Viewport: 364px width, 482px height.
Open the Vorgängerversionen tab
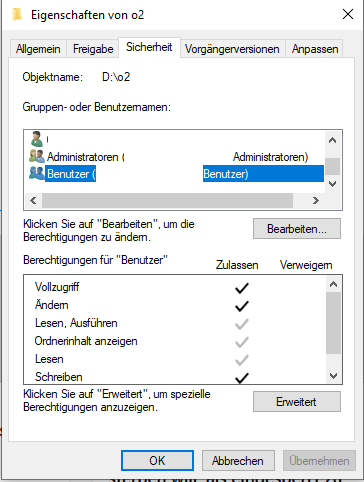click(x=232, y=49)
